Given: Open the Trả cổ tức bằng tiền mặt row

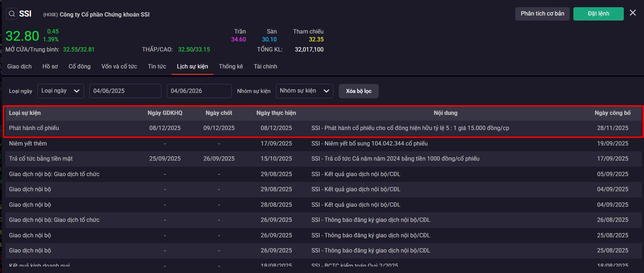Looking at the screenshot, I should click(323, 158).
